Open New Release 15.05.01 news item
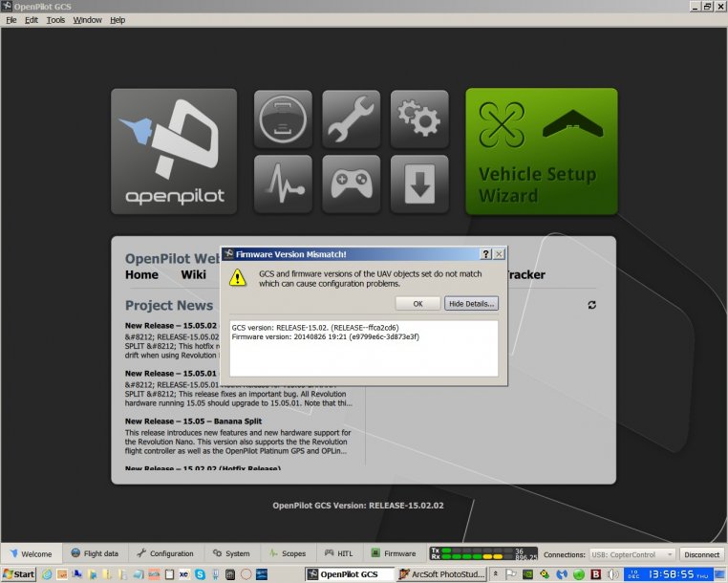 [x=171, y=374]
